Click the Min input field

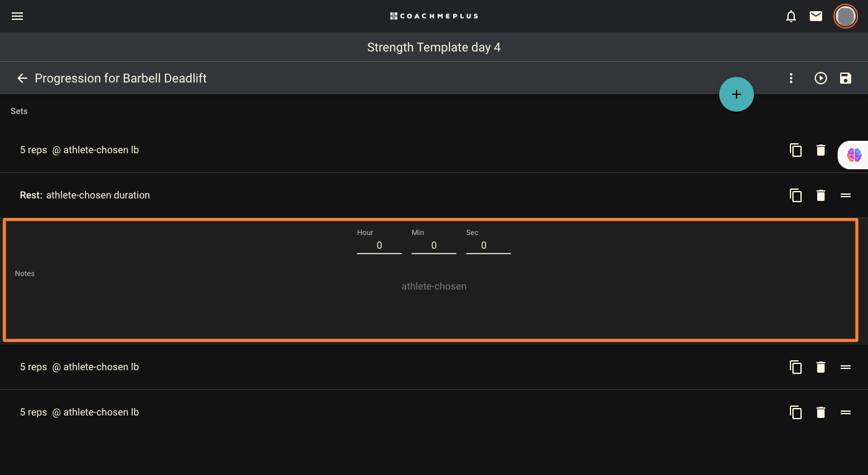coord(434,246)
